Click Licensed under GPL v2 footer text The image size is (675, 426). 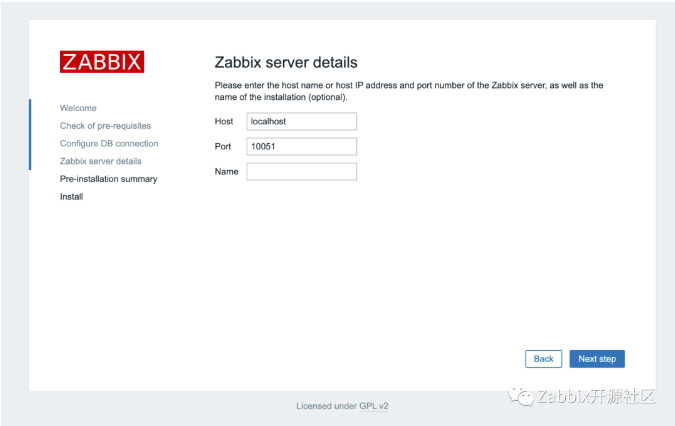(342, 406)
